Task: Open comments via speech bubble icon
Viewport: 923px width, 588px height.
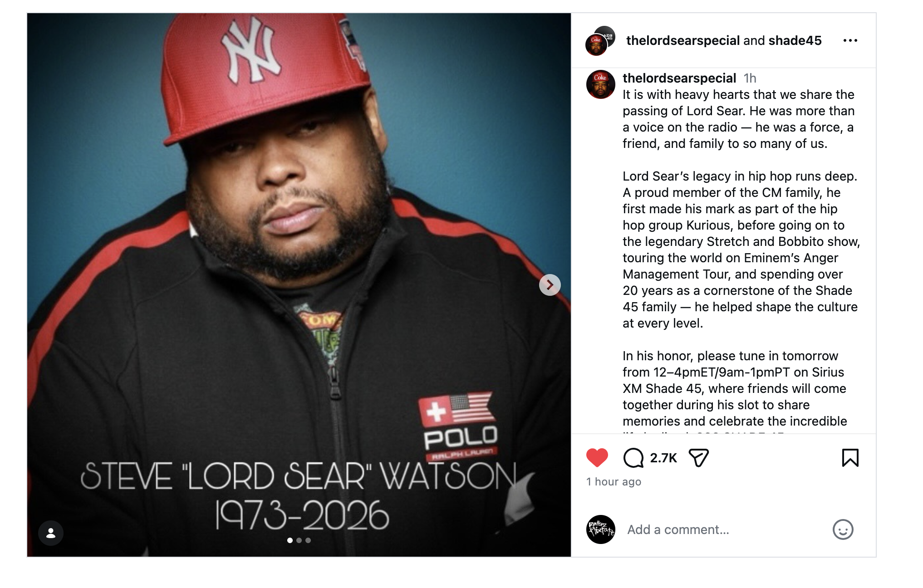Action: [x=633, y=457]
